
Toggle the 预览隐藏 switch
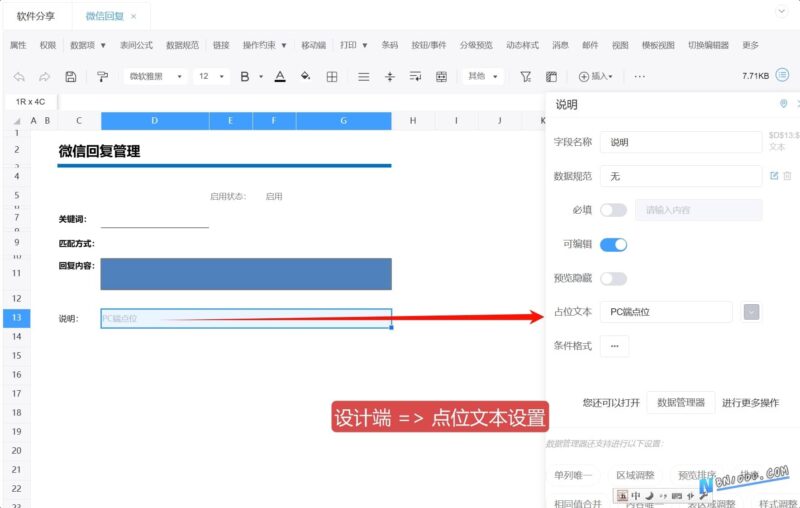click(x=613, y=278)
